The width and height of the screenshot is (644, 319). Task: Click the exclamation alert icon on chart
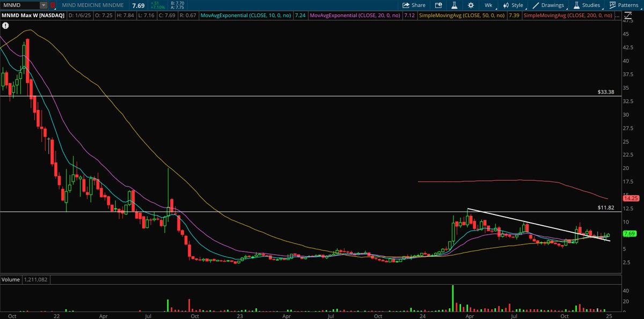click(x=5, y=25)
